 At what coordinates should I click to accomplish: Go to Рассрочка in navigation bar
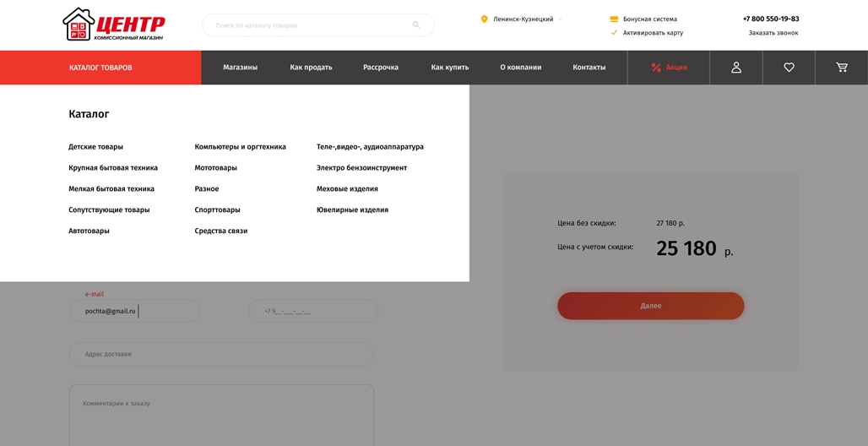[381, 68]
